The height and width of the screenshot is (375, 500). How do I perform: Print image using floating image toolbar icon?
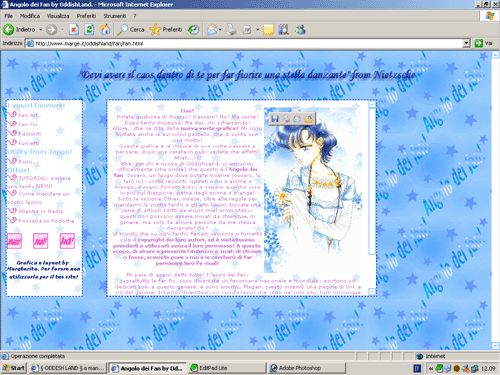point(286,119)
